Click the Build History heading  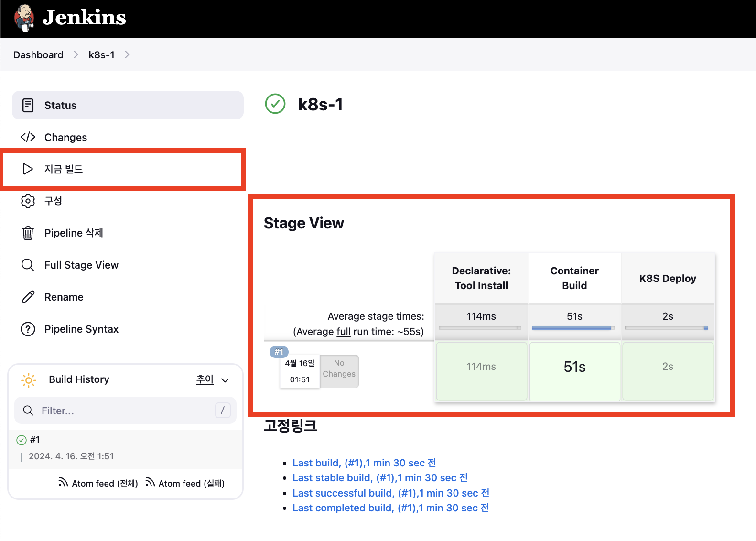pos(79,379)
